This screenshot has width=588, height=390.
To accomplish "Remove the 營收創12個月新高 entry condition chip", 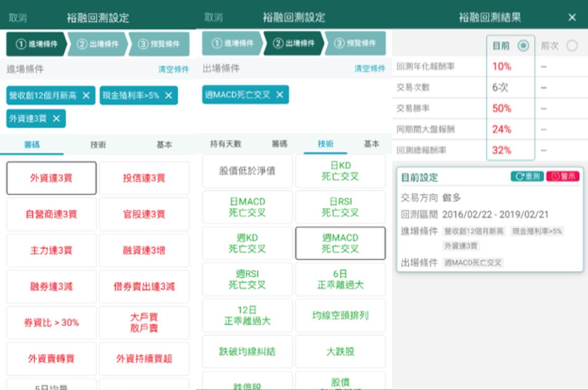I will pos(86,96).
